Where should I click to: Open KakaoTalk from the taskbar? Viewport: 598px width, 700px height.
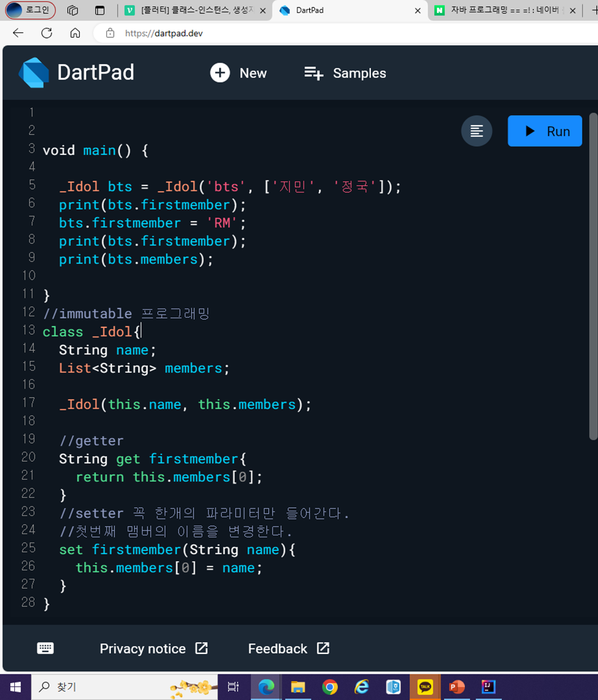tap(425, 687)
